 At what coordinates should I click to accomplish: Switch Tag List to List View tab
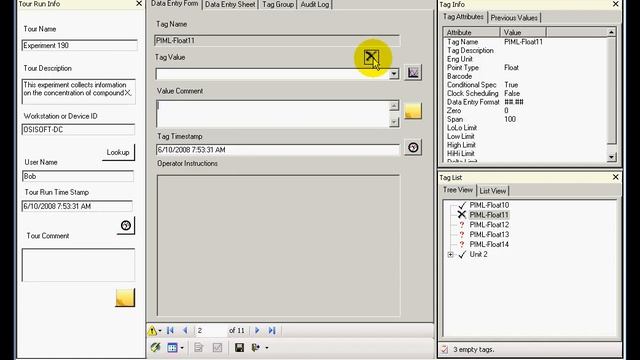[x=493, y=191]
